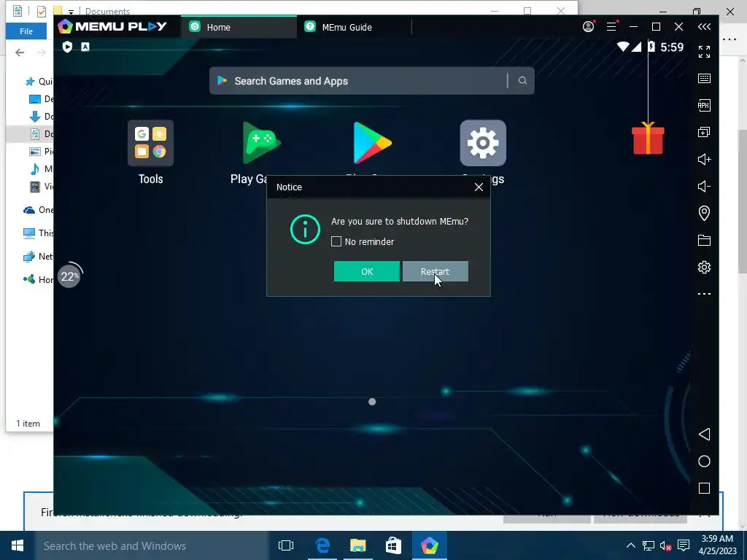Enable the No reminder checkbox
Viewport: 747px width, 560px height.
336,241
